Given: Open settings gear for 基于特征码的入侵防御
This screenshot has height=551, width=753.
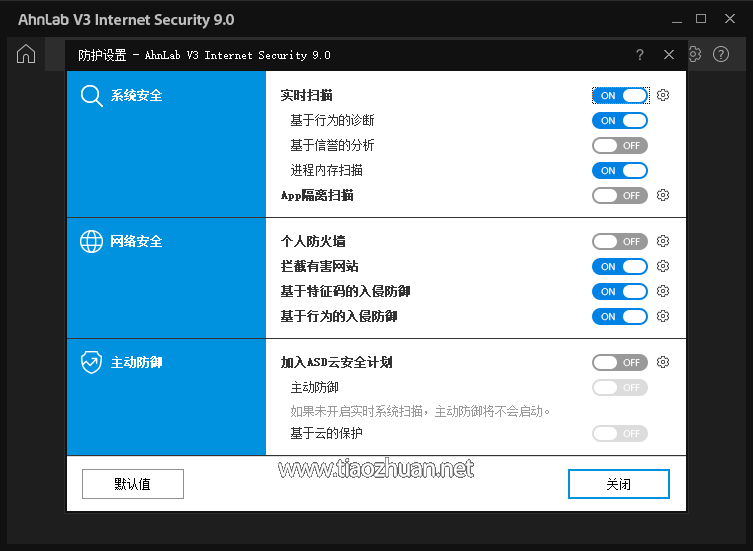Looking at the screenshot, I should 663,291.
